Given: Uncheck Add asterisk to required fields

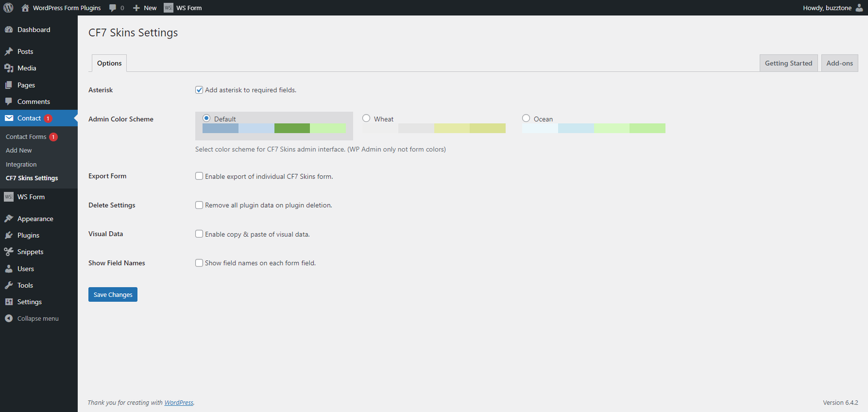Looking at the screenshot, I should coord(199,90).
